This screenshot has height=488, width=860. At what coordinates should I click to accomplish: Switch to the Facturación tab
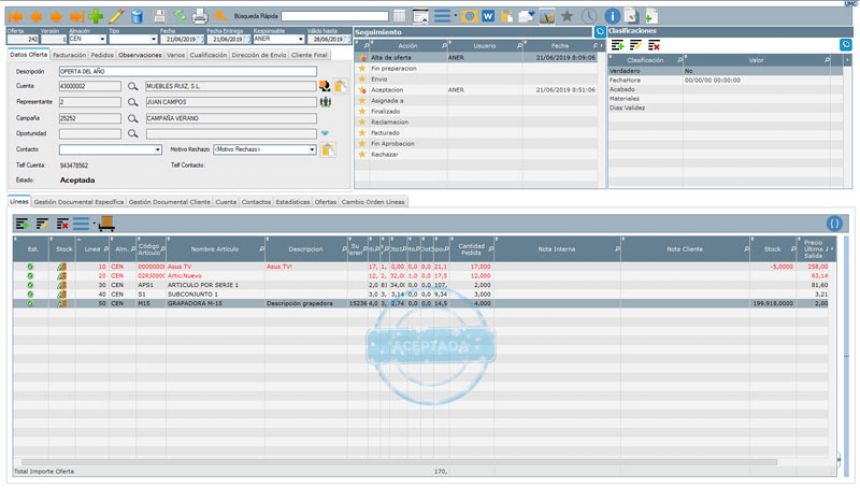pyautogui.click(x=69, y=55)
